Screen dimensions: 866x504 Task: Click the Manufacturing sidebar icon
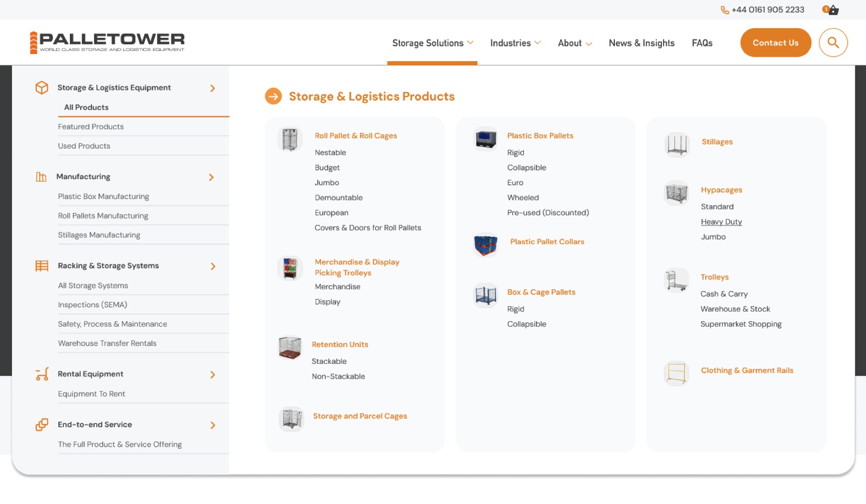(x=41, y=177)
